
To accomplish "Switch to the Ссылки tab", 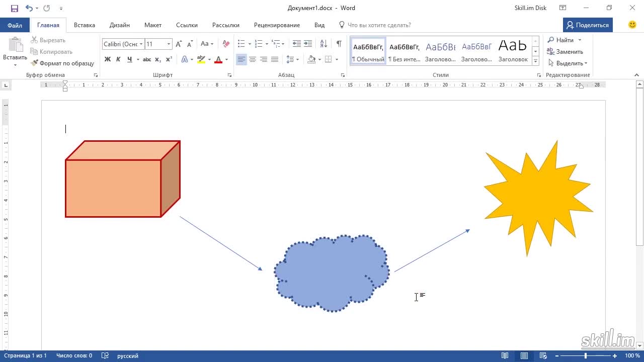I will click(x=187, y=25).
